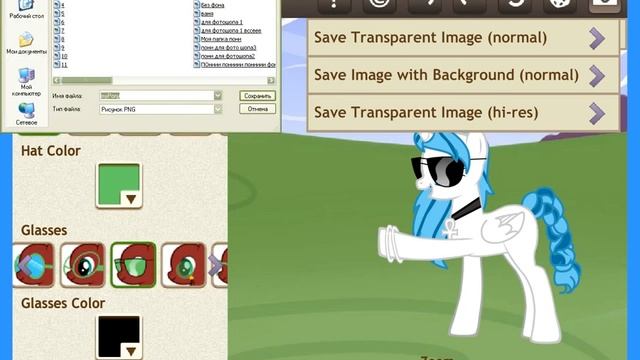Click the Отмена button
This screenshot has width=640, height=360.
[257, 109]
